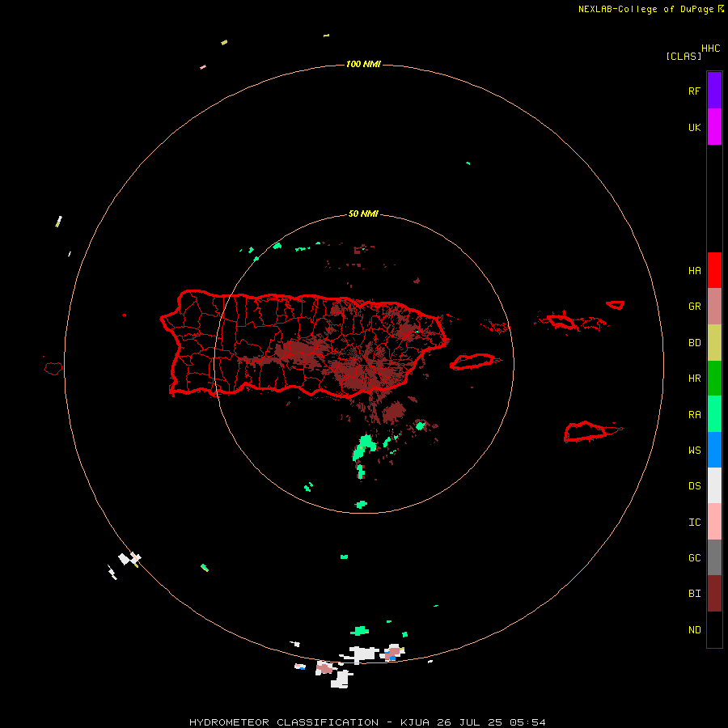728x728 pixels.
Task: Click the HR legend label
Action: click(x=694, y=378)
